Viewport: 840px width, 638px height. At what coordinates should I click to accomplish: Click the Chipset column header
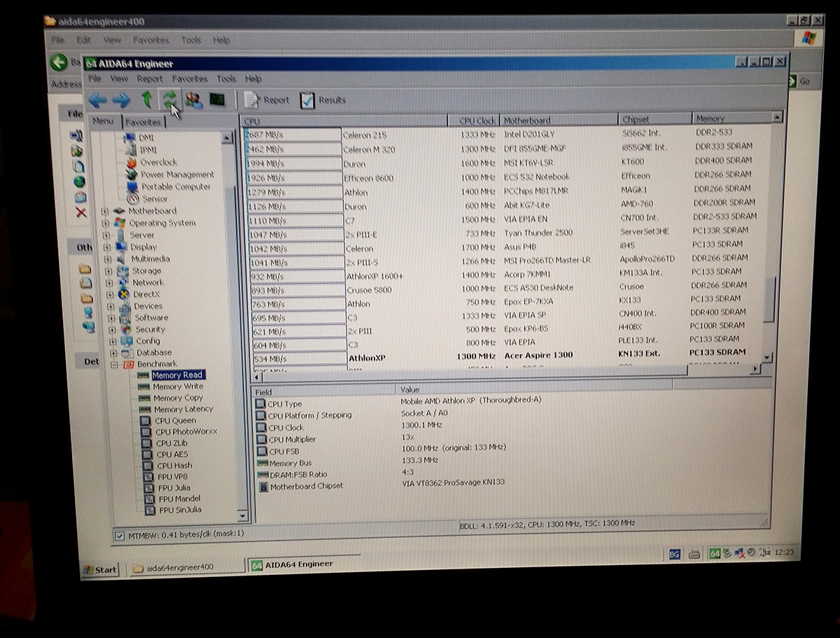click(654, 119)
